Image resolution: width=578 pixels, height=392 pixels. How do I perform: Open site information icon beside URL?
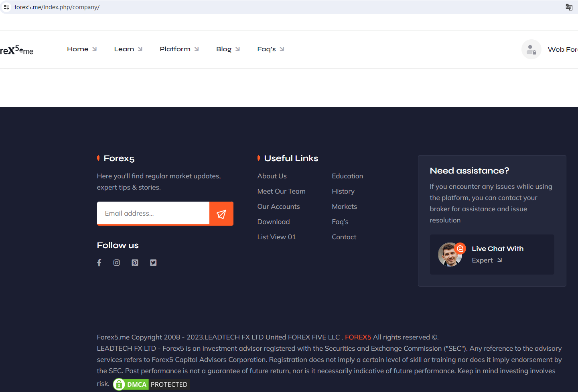[x=6, y=7]
